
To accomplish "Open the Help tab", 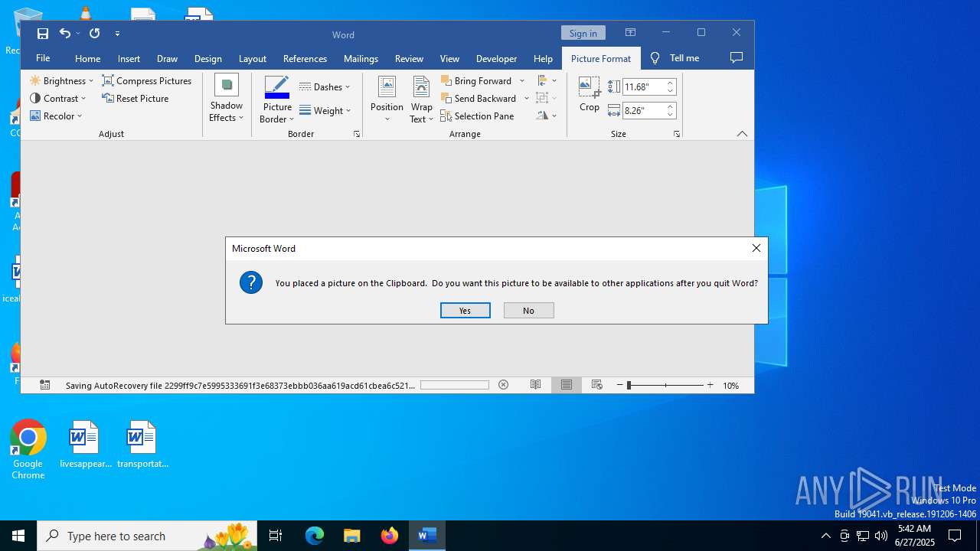I will point(543,58).
